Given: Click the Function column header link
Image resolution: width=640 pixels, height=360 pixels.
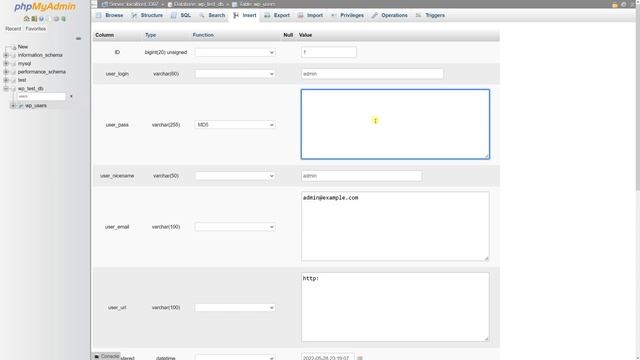Looking at the screenshot, I should click(203, 35).
